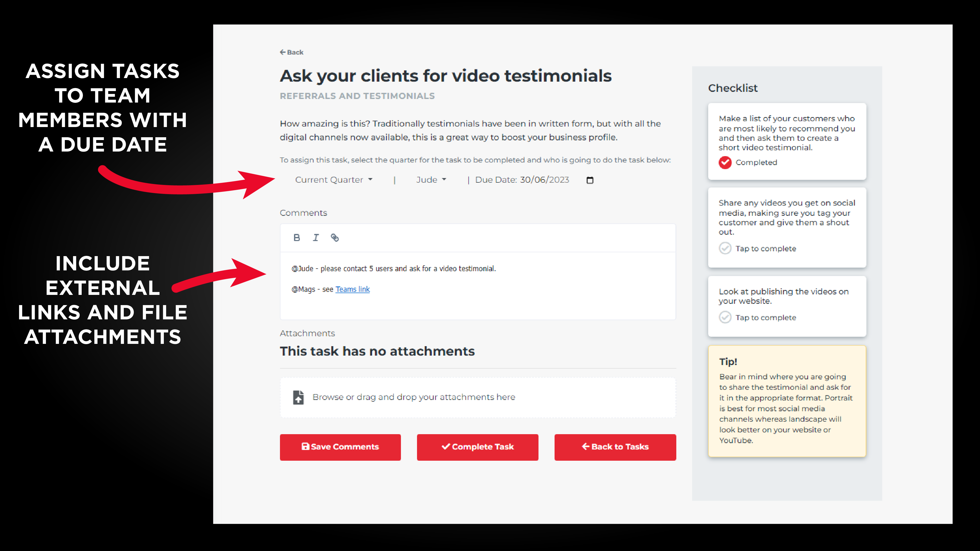Image resolution: width=980 pixels, height=551 pixels.
Task: Go back using the Back link
Action: [x=291, y=52]
